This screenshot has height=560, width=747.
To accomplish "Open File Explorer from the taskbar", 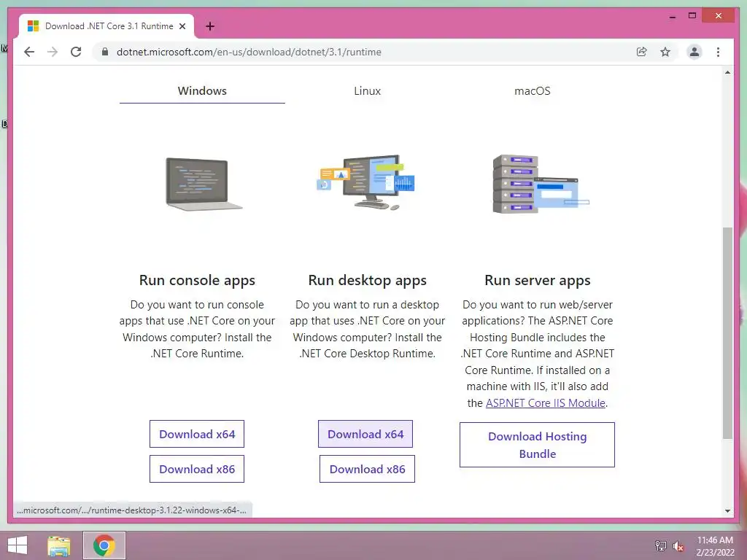I will [x=59, y=545].
